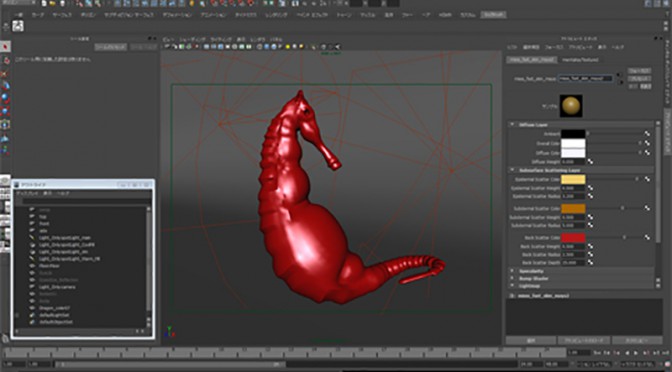This screenshot has width=672, height=372.
Task: Expand the Bump Shader section
Action: click(x=512, y=279)
